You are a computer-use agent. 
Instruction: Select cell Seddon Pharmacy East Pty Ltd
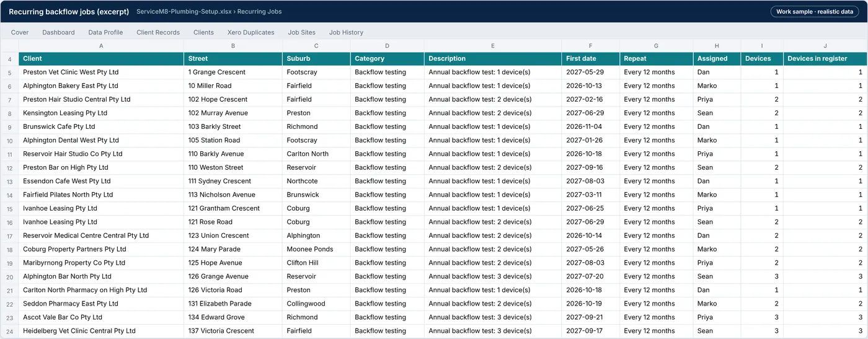click(x=101, y=304)
